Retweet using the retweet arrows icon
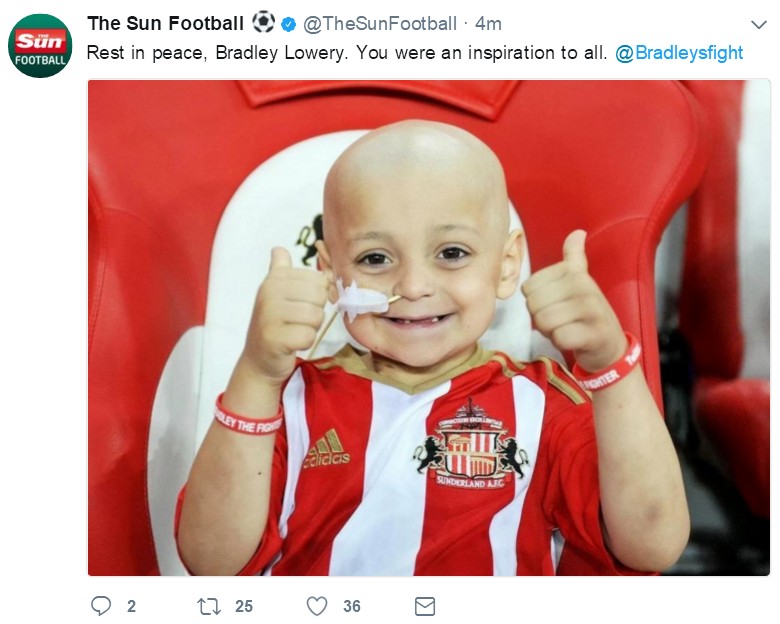The width and height of the screenshot is (780, 624). [208, 606]
